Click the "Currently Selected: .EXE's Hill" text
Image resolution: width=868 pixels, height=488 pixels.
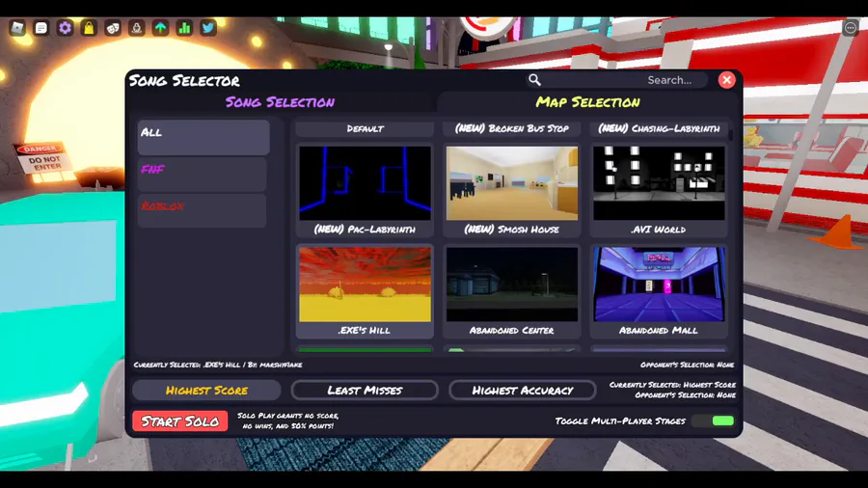[x=218, y=365]
